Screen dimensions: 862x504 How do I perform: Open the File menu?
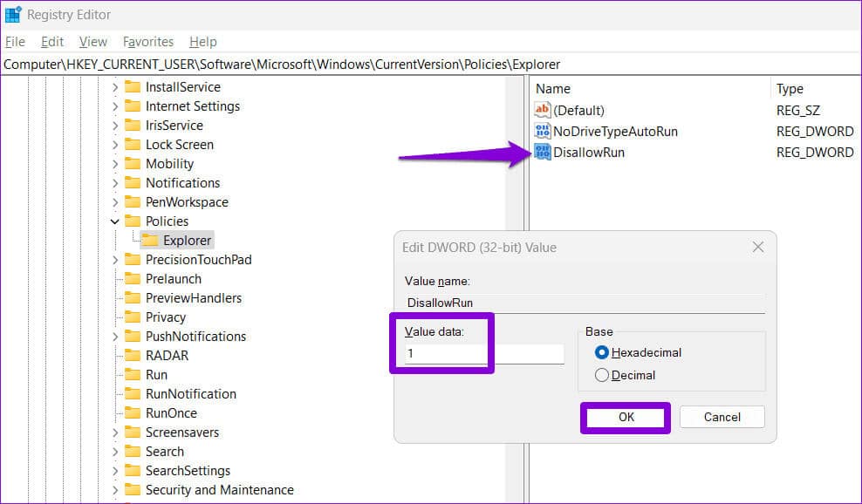coord(15,42)
